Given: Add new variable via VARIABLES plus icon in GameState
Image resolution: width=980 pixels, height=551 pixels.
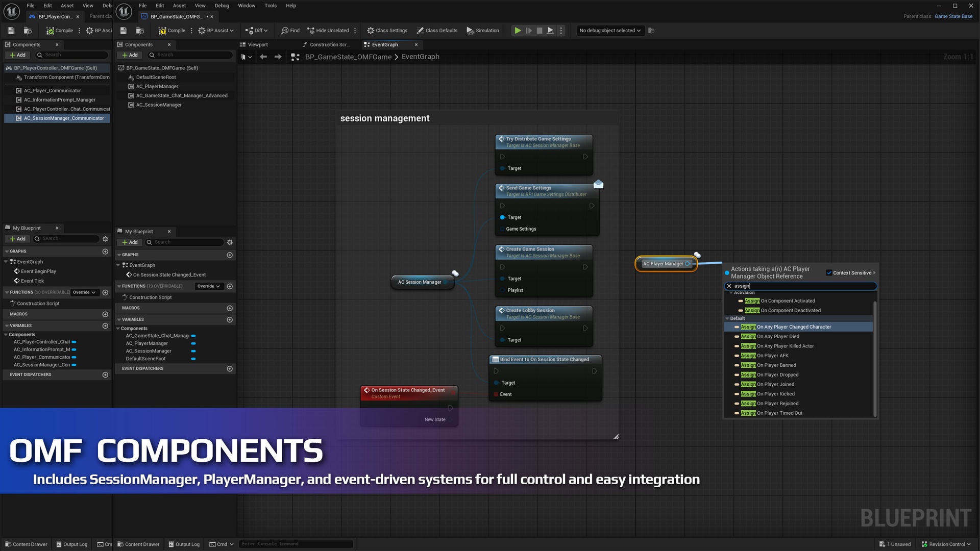Looking at the screenshot, I should point(230,320).
